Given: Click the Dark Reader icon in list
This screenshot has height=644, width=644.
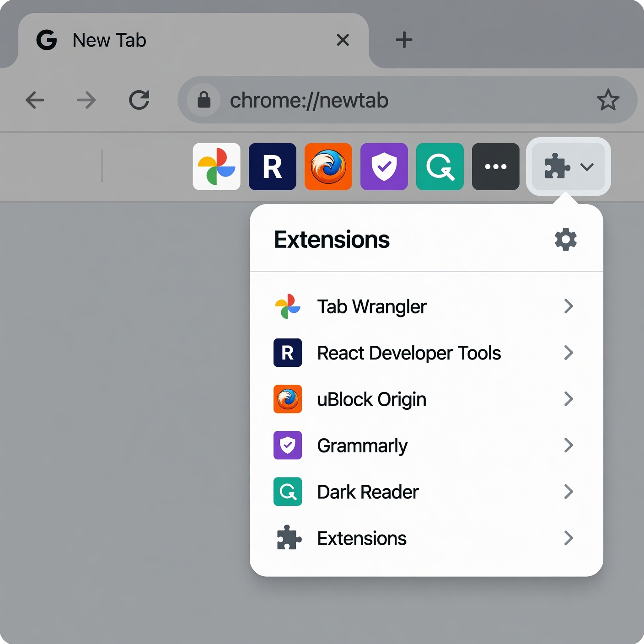Looking at the screenshot, I should pyautogui.click(x=288, y=492).
